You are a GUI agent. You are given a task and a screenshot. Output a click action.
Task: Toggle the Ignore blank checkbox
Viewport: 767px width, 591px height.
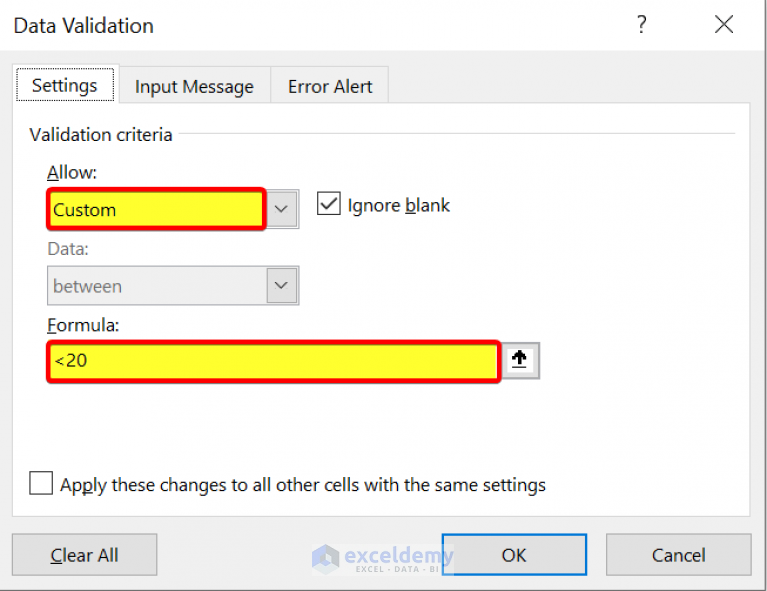click(329, 204)
